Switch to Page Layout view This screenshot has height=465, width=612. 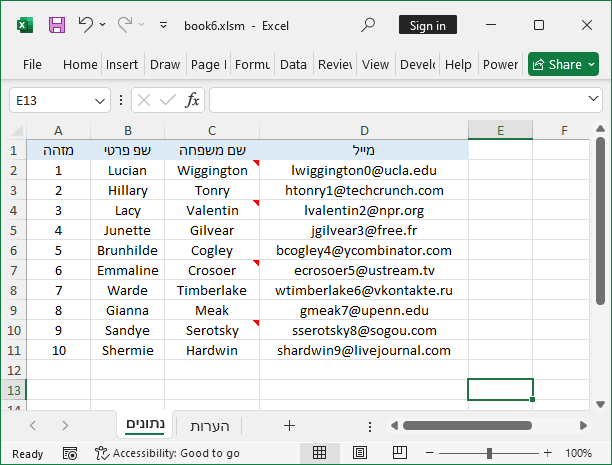click(360, 453)
